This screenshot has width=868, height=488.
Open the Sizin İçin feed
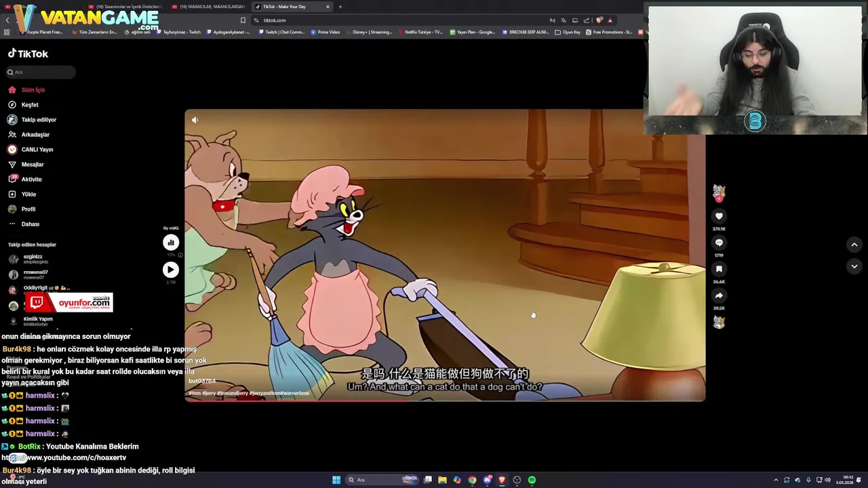click(x=27, y=89)
